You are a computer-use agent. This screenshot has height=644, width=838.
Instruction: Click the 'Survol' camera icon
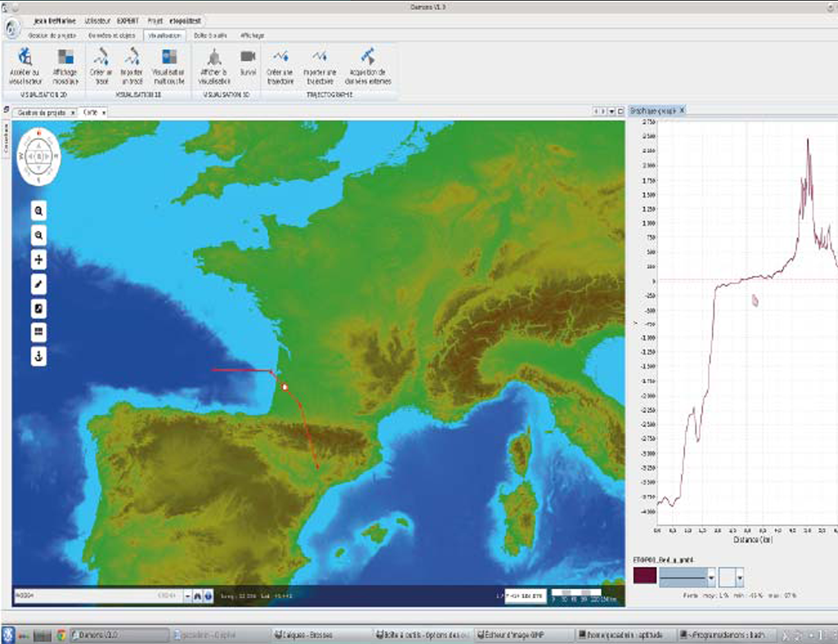coord(247,56)
